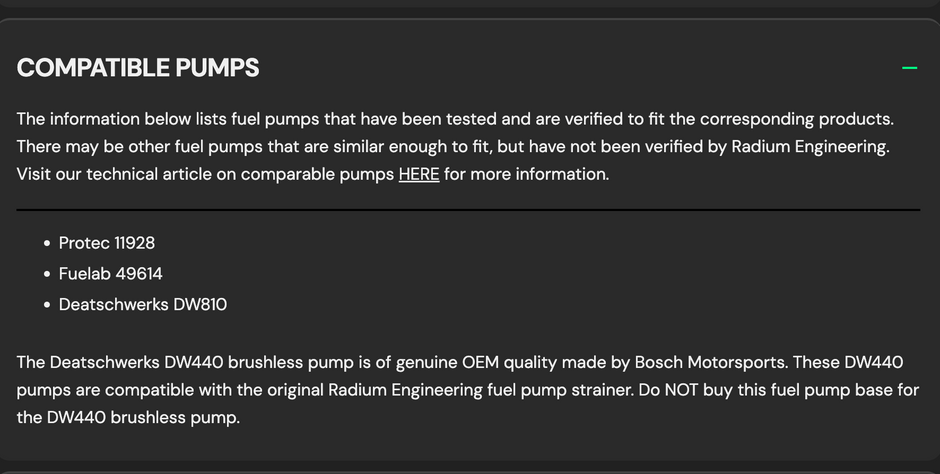Click the bullet beside Fuelab 49614
940x474 pixels.
tap(47, 274)
